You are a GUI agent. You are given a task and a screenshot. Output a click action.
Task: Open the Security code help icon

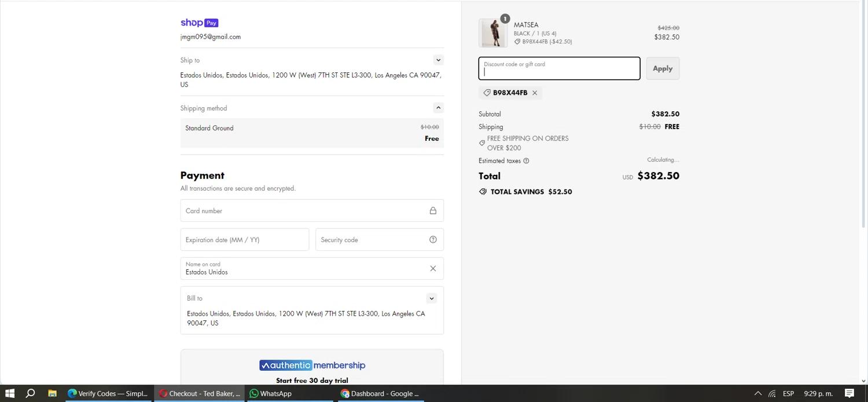click(433, 240)
